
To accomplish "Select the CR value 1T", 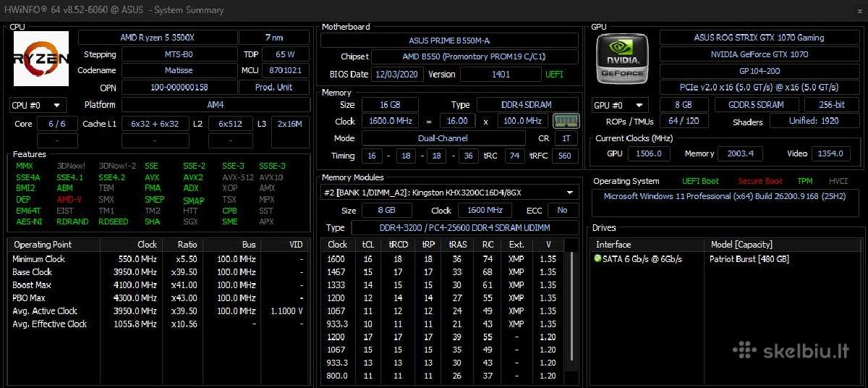I will (x=566, y=138).
